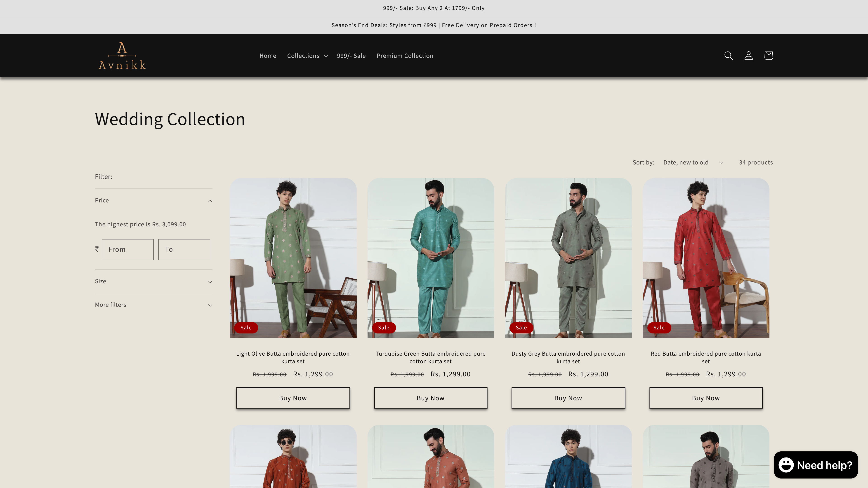Viewport: 868px width, 488px height.
Task: Open Dusty Grey kurta product image
Action: click(568, 258)
